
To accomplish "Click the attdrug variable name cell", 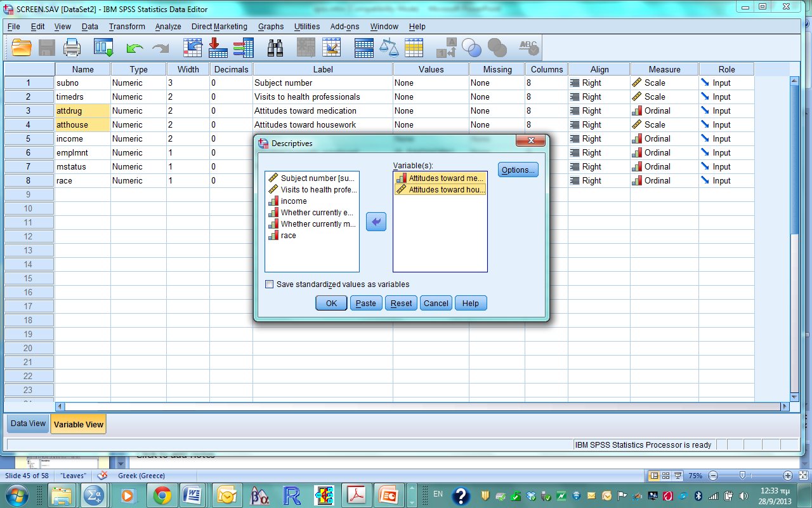I will [83, 111].
